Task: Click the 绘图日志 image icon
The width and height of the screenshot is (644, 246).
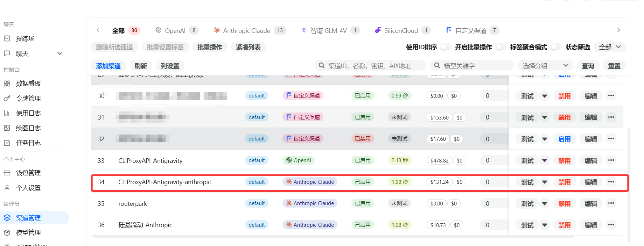Action: [x=7, y=128]
